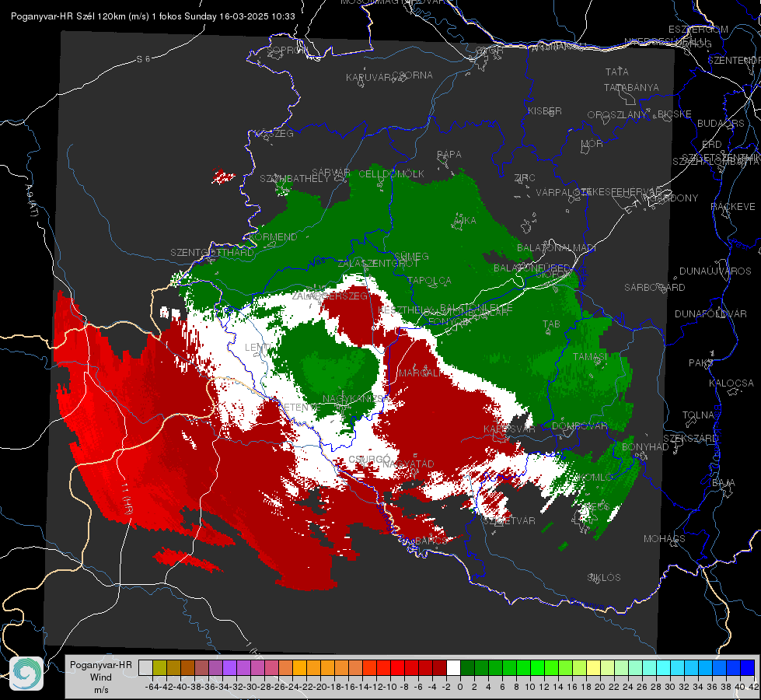The image size is (761, 700).
Task: Click the SZENTGOTTHARD city label
Action: pyautogui.click(x=212, y=253)
